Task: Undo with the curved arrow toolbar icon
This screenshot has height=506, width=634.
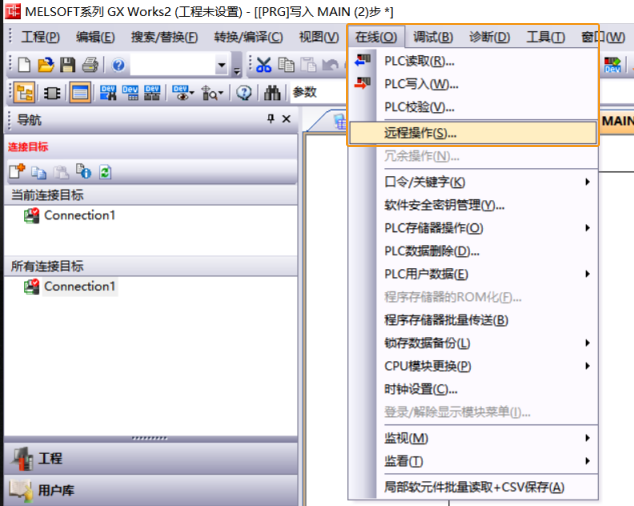Action: (x=330, y=65)
